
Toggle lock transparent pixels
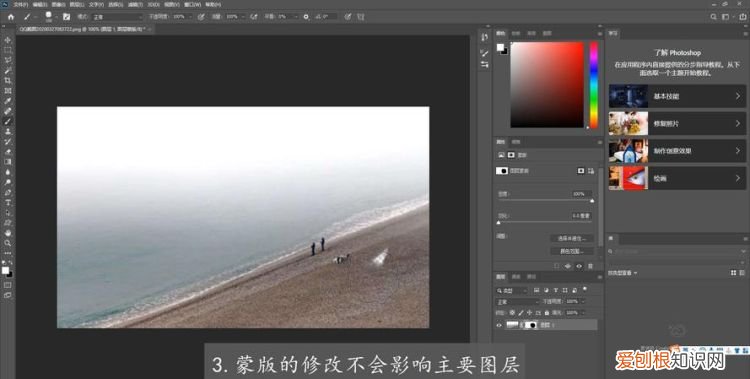coord(512,312)
